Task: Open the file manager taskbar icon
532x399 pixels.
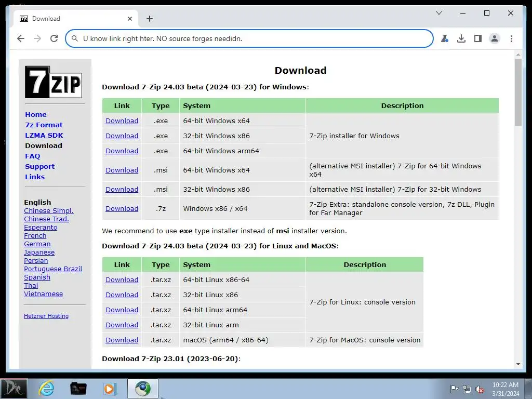Action: click(x=78, y=389)
